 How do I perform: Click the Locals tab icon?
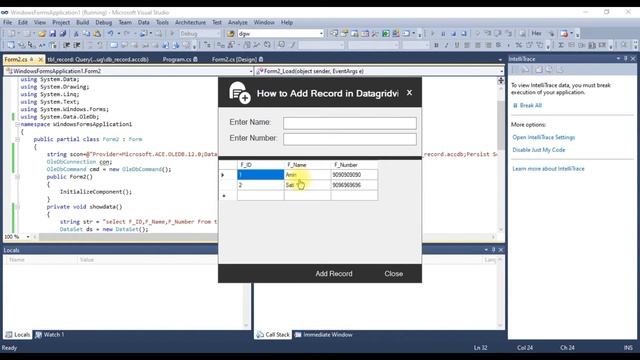tap(9, 335)
